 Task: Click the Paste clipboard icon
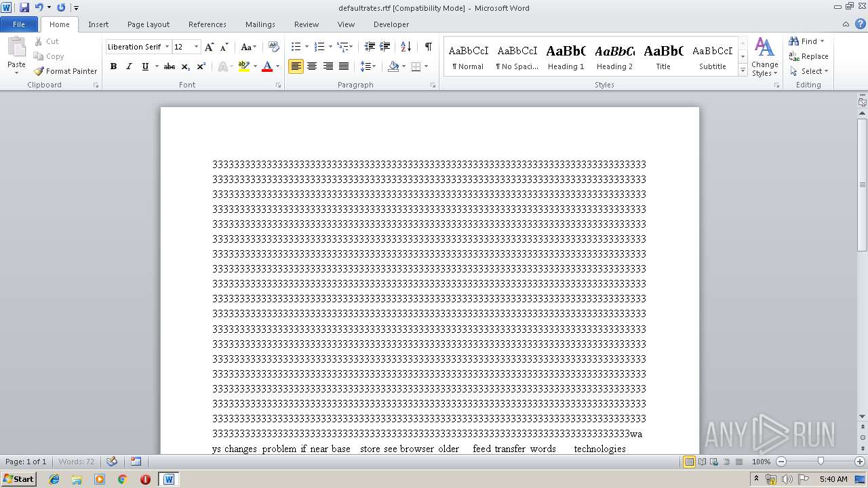pyautogui.click(x=16, y=47)
